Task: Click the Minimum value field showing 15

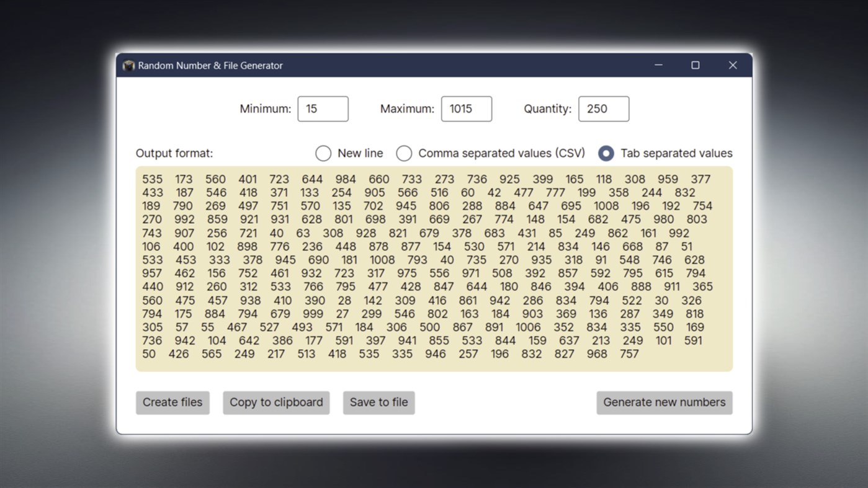Action: click(323, 109)
